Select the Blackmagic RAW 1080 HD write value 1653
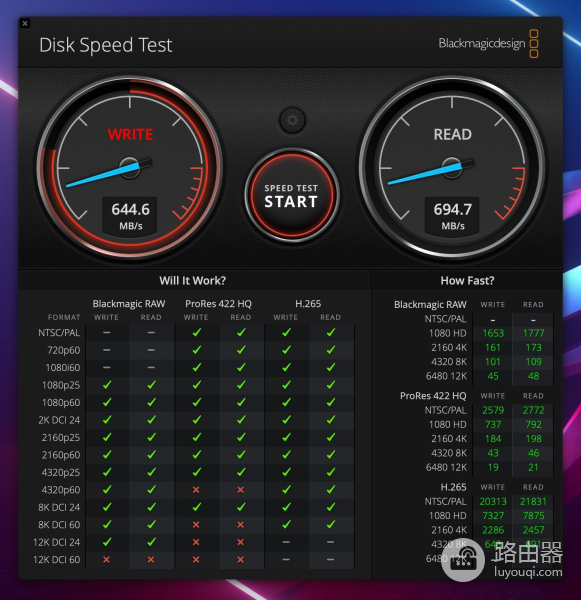The width and height of the screenshot is (581, 600). tap(493, 333)
